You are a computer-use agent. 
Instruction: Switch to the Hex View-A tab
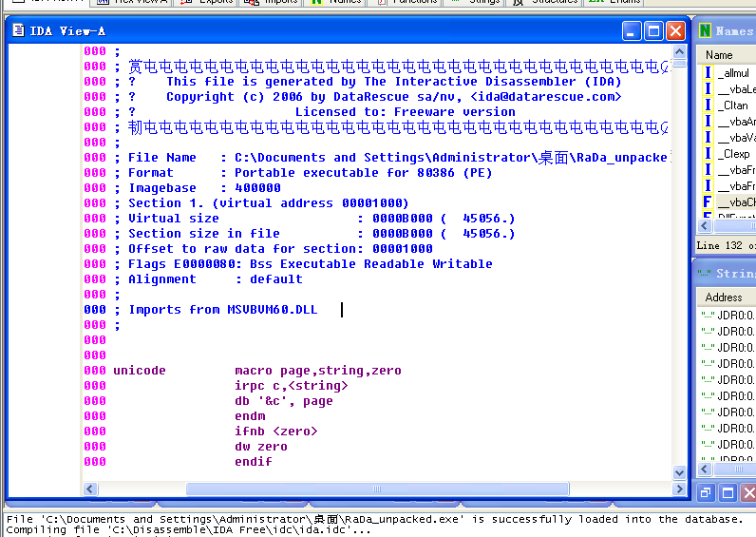click(x=133, y=2)
